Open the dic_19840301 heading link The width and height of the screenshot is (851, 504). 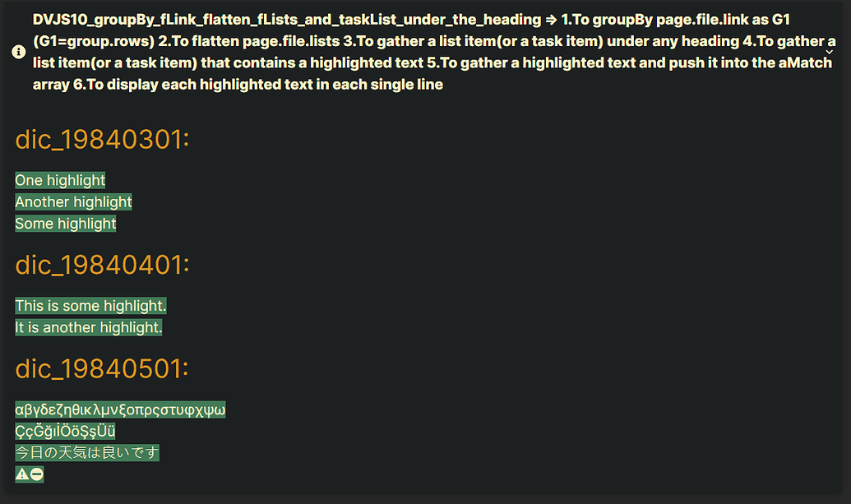[x=101, y=140]
